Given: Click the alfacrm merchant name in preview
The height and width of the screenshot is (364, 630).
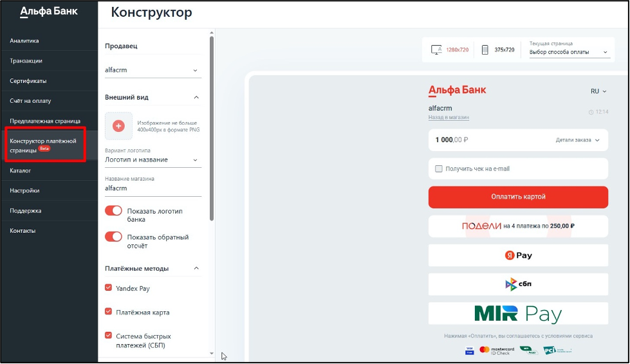Looking at the screenshot, I should coord(440,108).
